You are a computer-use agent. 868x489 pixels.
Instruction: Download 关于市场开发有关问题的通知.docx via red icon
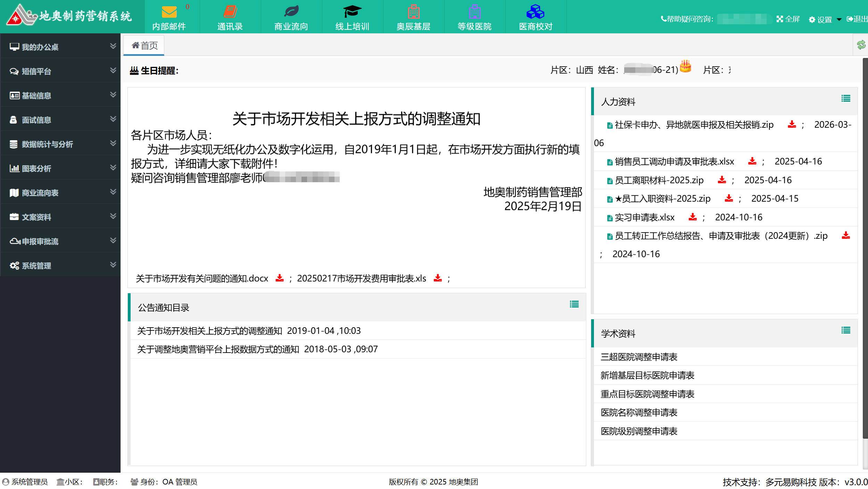pyautogui.click(x=279, y=278)
